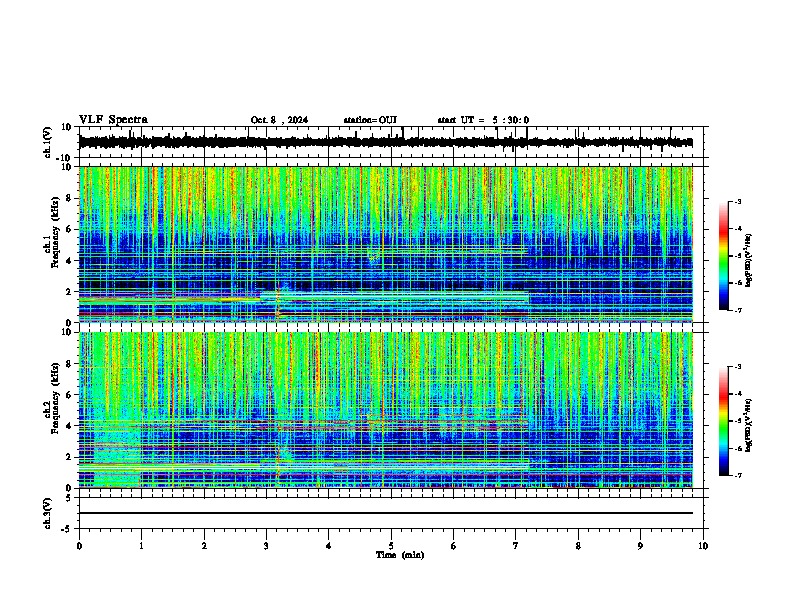Click the 'Time (min)' axis label
This screenshot has height=612, width=792.
click(400, 555)
